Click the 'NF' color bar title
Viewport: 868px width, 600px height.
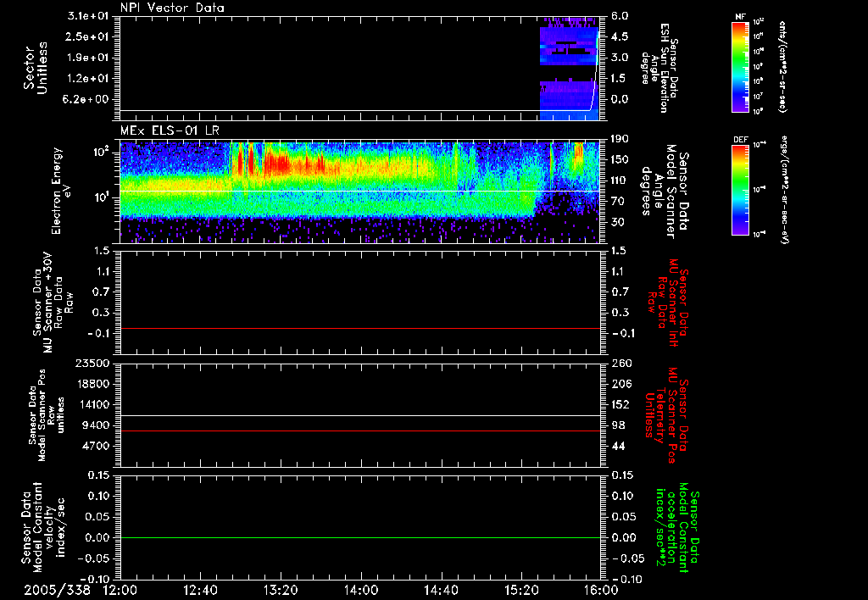[741, 17]
